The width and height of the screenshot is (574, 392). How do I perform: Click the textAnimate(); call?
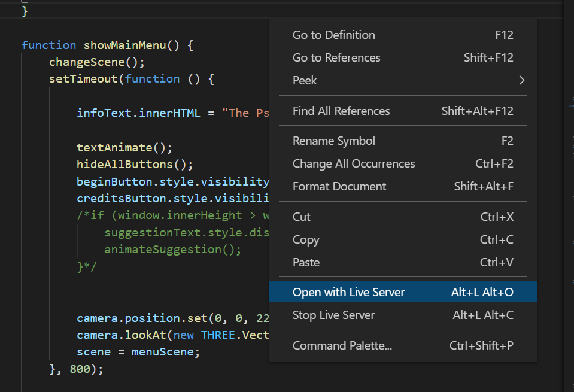tap(124, 147)
